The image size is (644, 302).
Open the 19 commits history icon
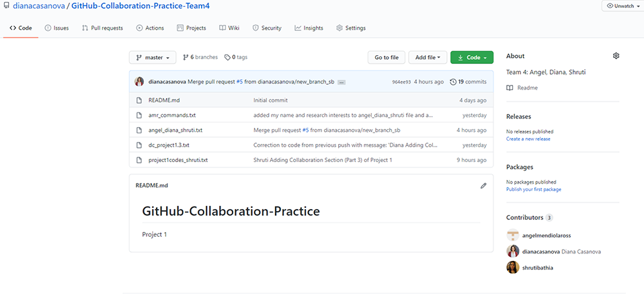pos(453,82)
